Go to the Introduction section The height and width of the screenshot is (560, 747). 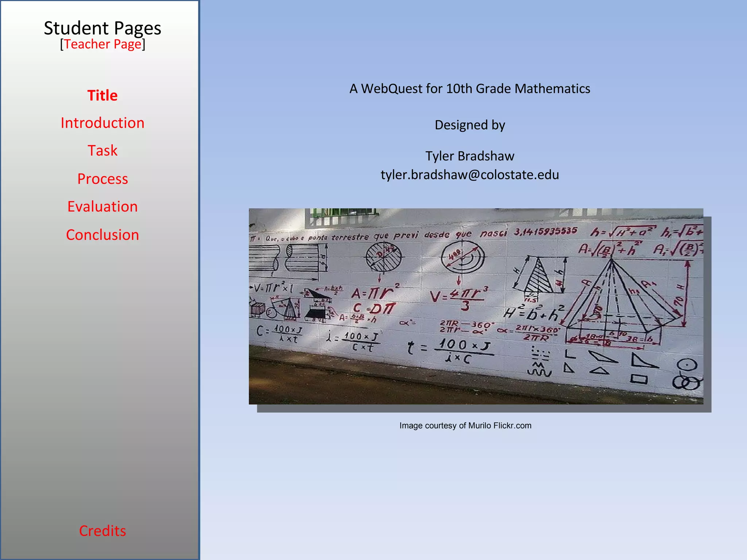point(102,123)
